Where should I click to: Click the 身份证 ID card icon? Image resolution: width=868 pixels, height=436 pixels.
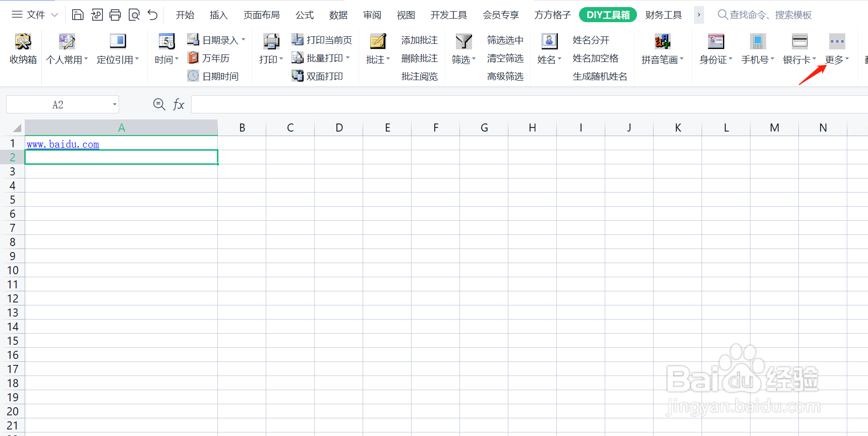(x=716, y=41)
